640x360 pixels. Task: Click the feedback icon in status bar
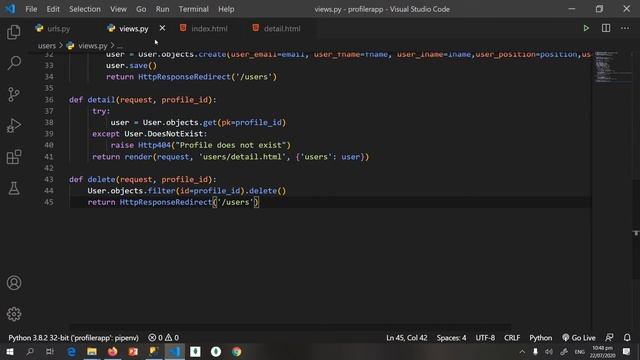click(x=609, y=338)
